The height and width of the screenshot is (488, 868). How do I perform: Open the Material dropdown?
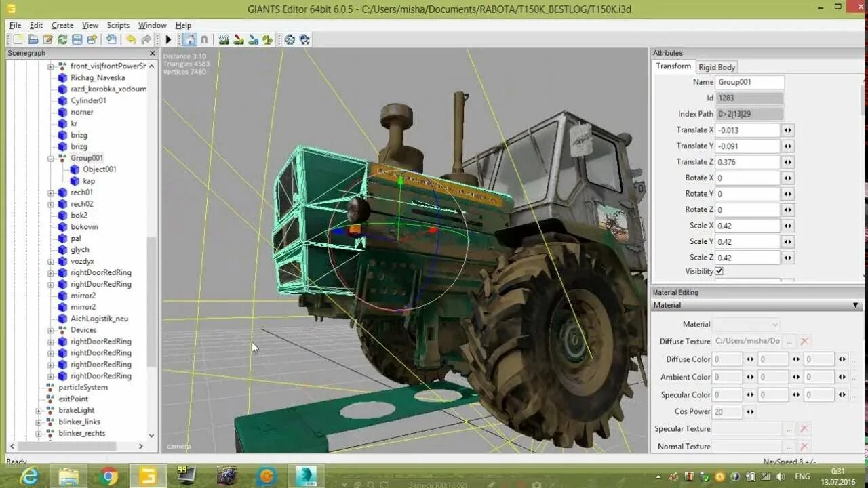tap(747, 325)
